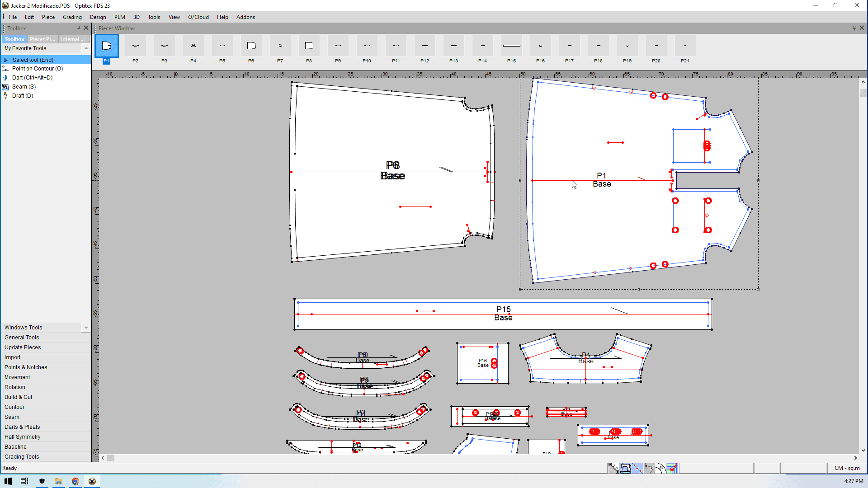Click the measurement line status bar icon
This screenshot has height=488, width=868.
pyautogui.click(x=613, y=468)
